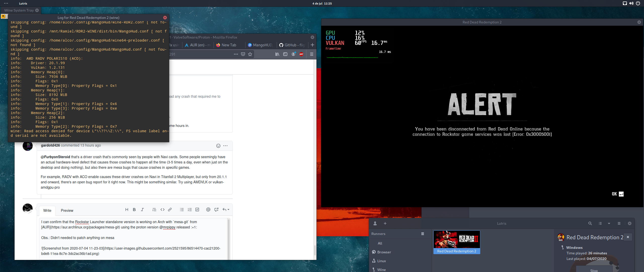The image size is (644, 272).
Task: Insert code markup in comment
Action: [163, 210]
